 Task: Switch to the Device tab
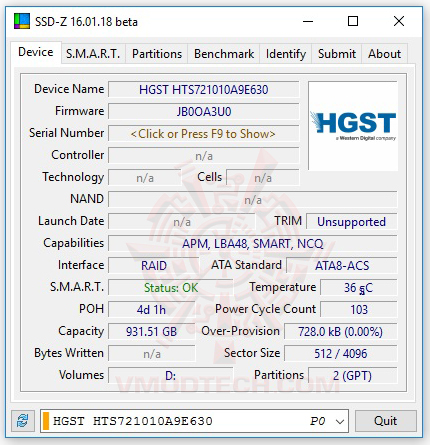pyautogui.click(x=36, y=52)
